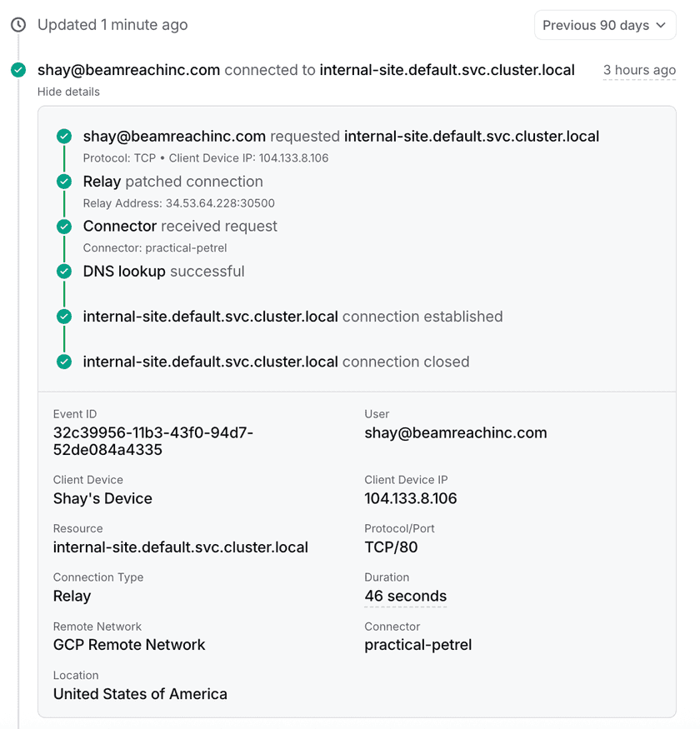Click the Client Device IP 104.133.8.106 value
The width and height of the screenshot is (700, 729).
coord(410,499)
